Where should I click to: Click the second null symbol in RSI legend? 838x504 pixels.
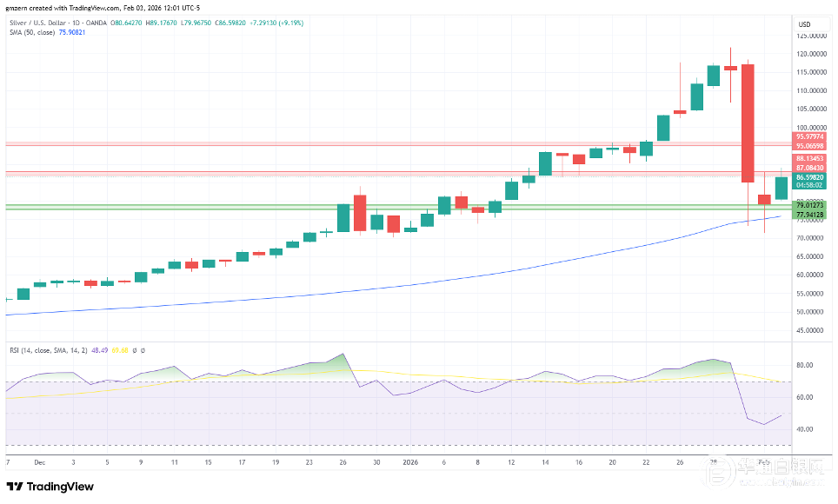click(142, 350)
